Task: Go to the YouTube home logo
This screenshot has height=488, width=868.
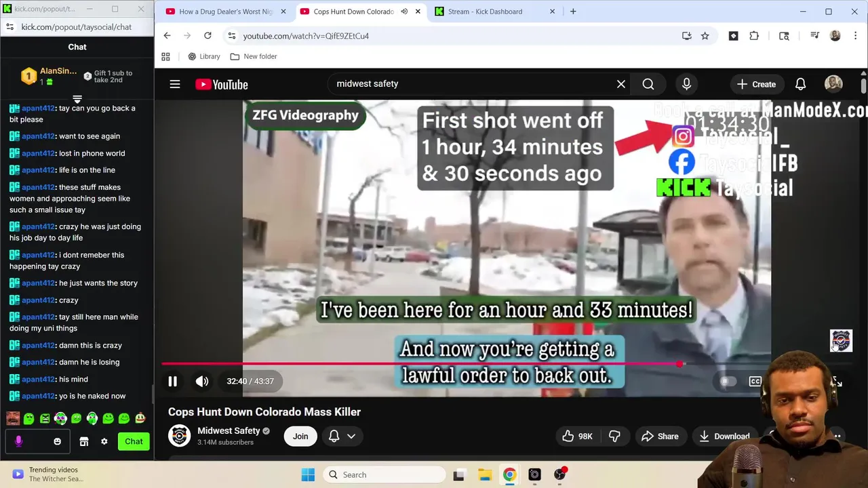Action: 222,84
